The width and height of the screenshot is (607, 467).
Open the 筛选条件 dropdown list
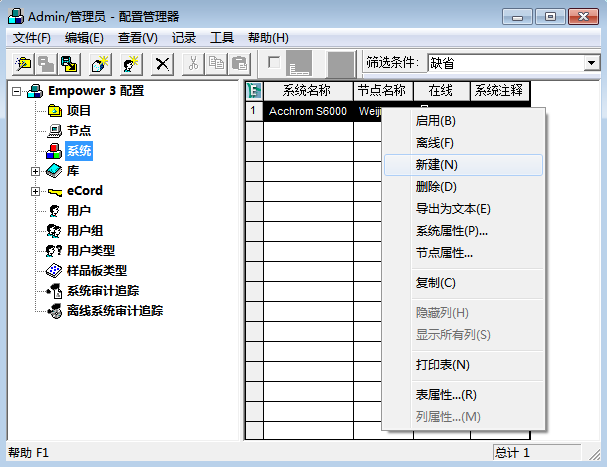(x=590, y=63)
